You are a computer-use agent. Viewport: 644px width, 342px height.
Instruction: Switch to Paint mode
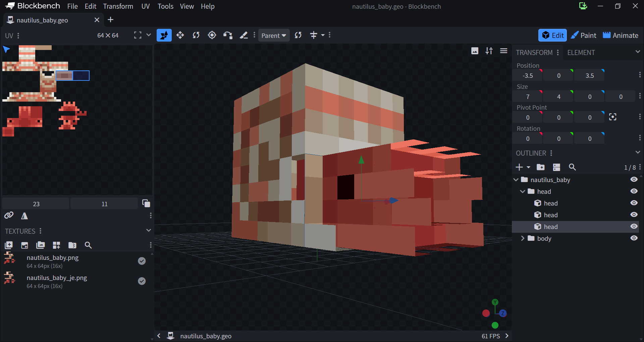tap(584, 36)
